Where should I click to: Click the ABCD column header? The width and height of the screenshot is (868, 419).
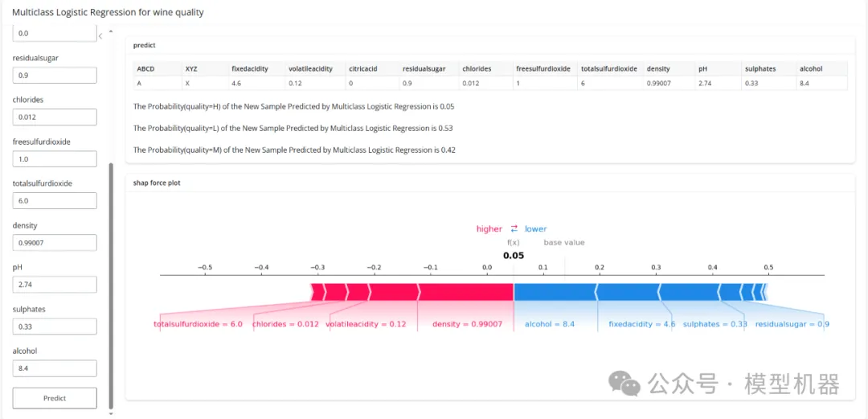pos(145,69)
